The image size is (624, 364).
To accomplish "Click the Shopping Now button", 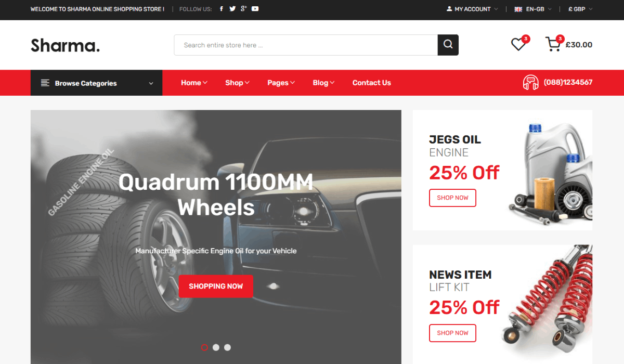I will (x=216, y=286).
